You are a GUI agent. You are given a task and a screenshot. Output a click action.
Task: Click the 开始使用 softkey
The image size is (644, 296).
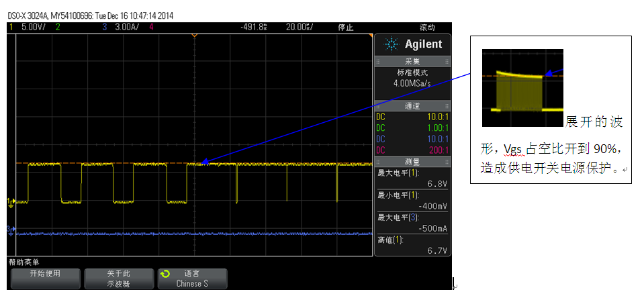[x=46, y=279]
